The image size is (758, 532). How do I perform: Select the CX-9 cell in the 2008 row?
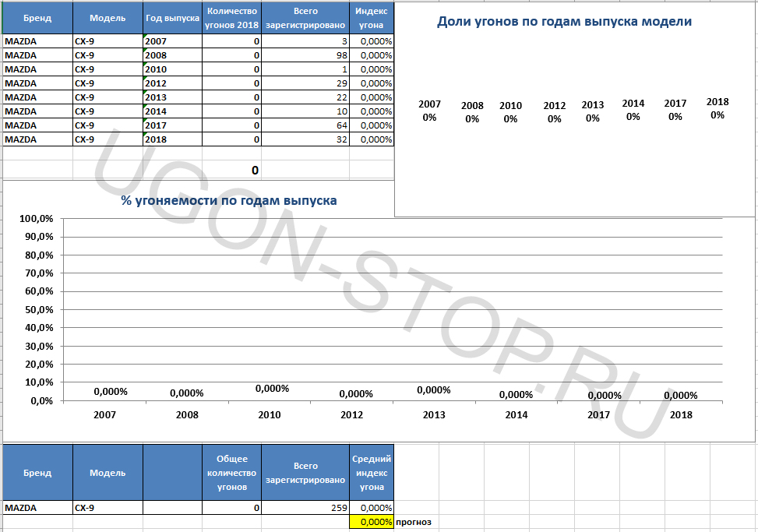(108, 55)
